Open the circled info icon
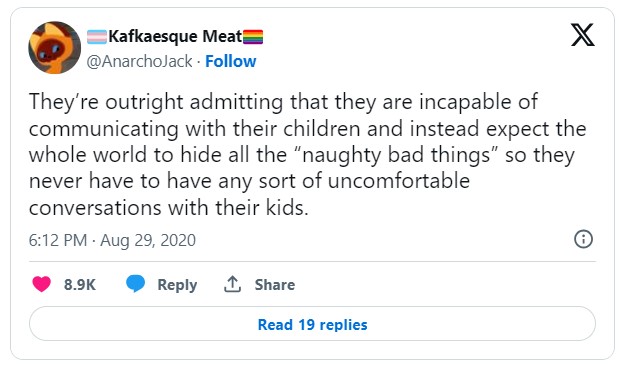Screen dimensions: 619x367 (x=583, y=239)
